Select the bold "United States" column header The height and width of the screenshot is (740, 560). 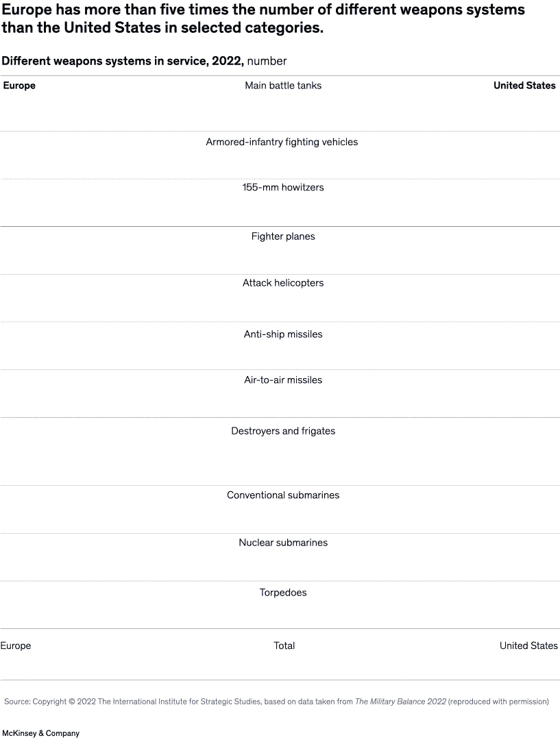524,86
